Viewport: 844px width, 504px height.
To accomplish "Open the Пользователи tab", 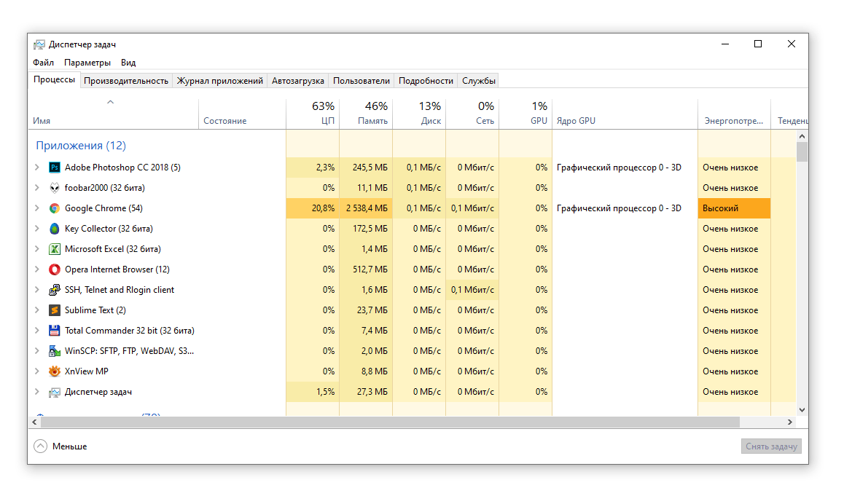I will (x=362, y=81).
